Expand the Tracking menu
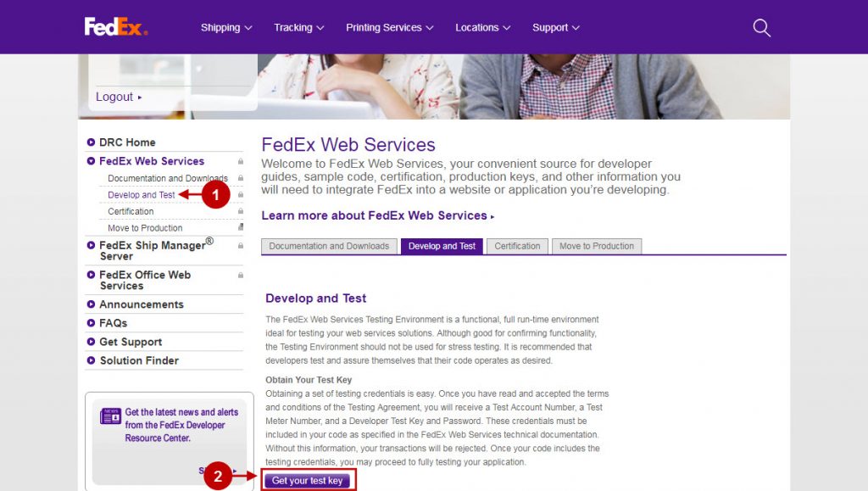The height and width of the screenshot is (491, 868). coord(299,28)
